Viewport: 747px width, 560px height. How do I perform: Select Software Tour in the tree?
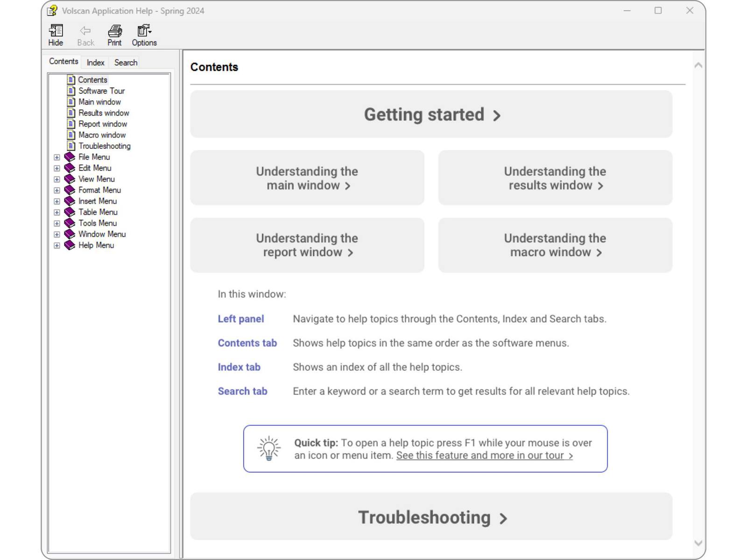tap(101, 91)
